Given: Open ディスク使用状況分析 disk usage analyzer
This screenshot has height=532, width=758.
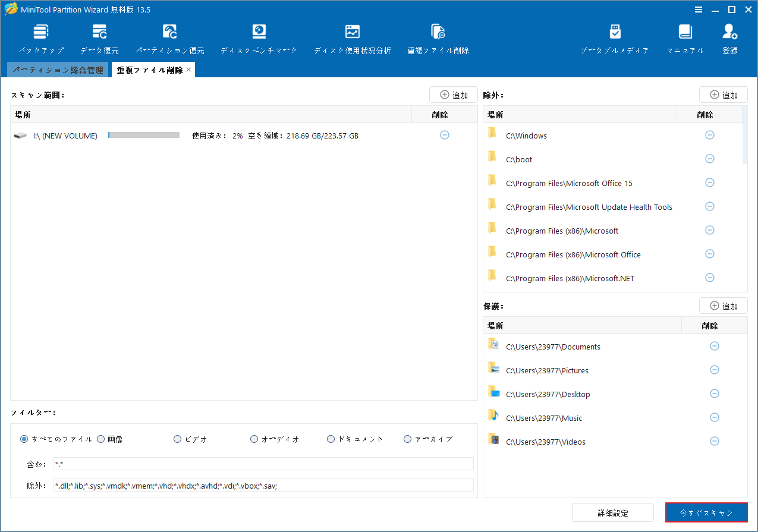Looking at the screenshot, I should pos(353,37).
